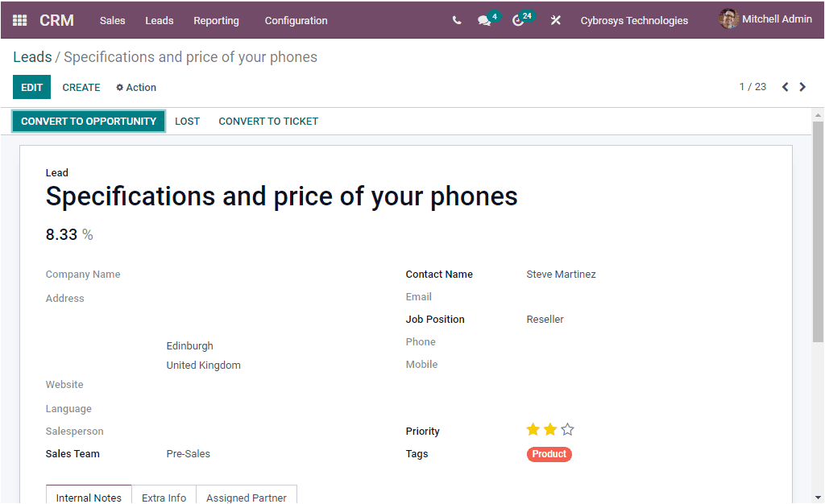Open the Action gear menu
The image size is (825, 504).
(135, 87)
